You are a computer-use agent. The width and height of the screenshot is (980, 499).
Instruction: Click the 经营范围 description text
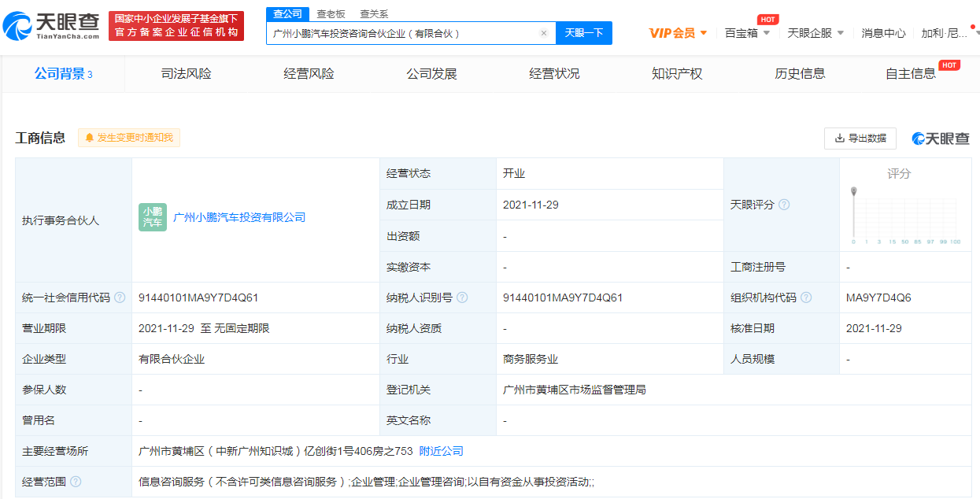[x=367, y=482]
